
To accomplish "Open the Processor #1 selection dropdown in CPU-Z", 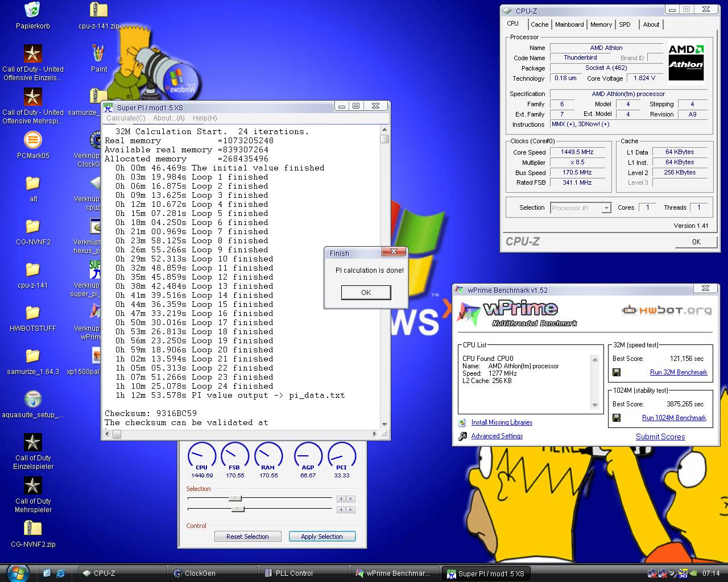I will pos(581,208).
